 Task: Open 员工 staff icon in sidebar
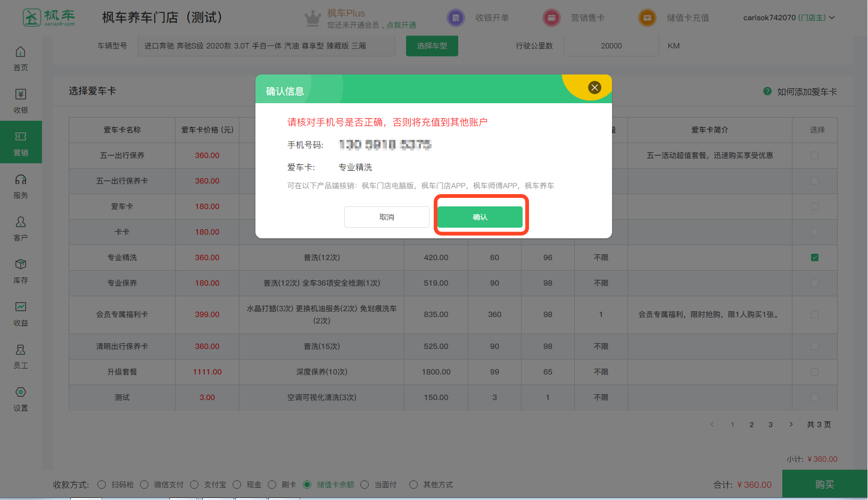[21, 350]
